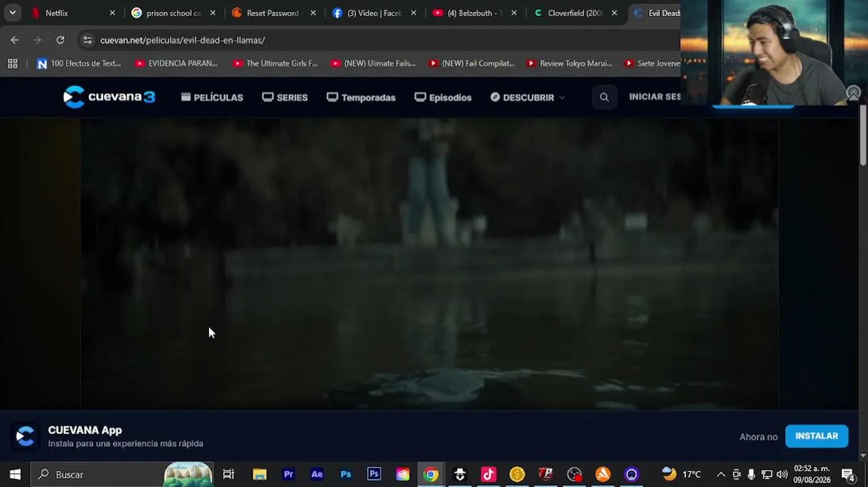View site information icon beside the URL
The image size is (868, 487).
(x=87, y=40)
